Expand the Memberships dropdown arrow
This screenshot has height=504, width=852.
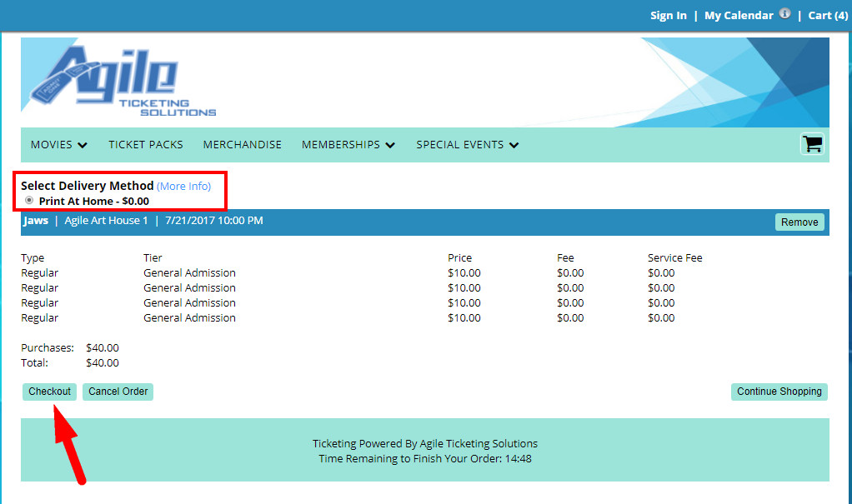(x=389, y=145)
